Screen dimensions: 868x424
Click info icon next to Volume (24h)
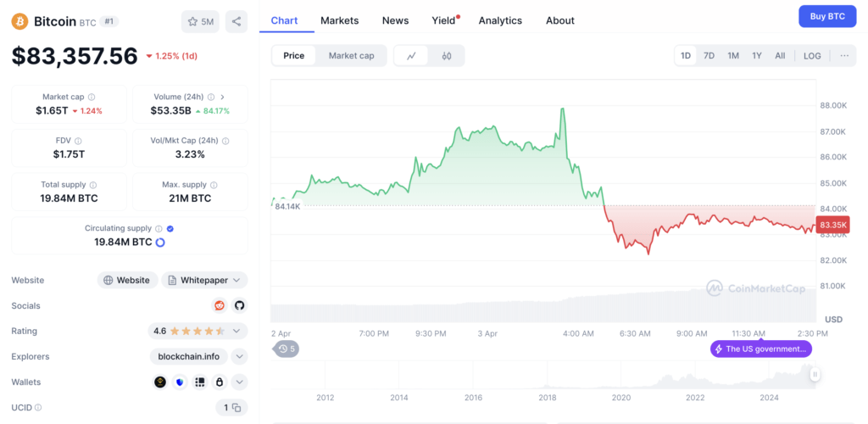(211, 97)
